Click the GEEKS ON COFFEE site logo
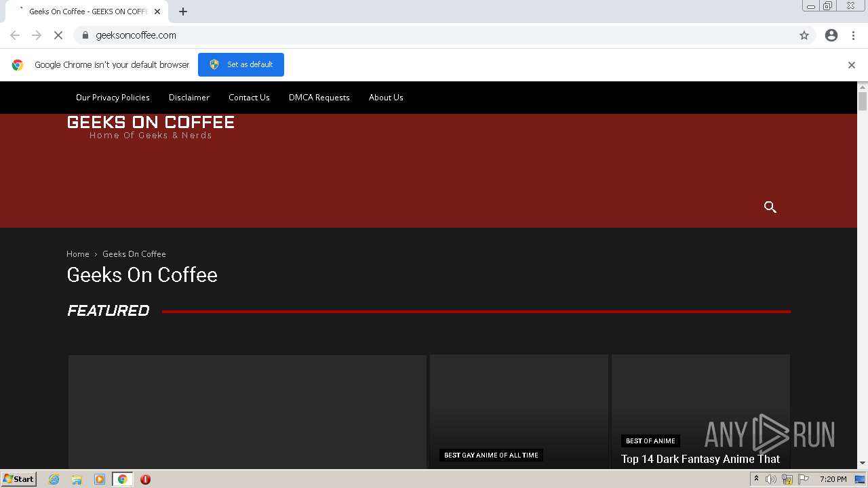Screen dimensions: 868x488 pyautogui.click(x=151, y=127)
